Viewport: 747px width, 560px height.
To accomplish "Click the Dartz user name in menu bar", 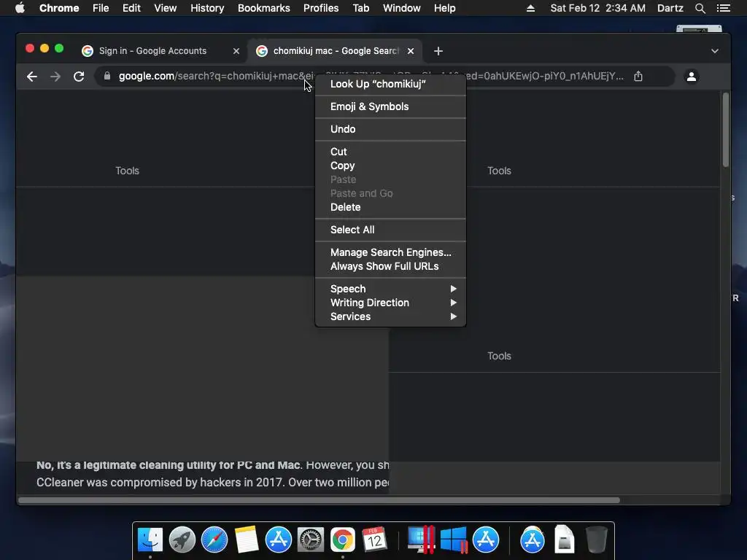I will [x=670, y=8].
